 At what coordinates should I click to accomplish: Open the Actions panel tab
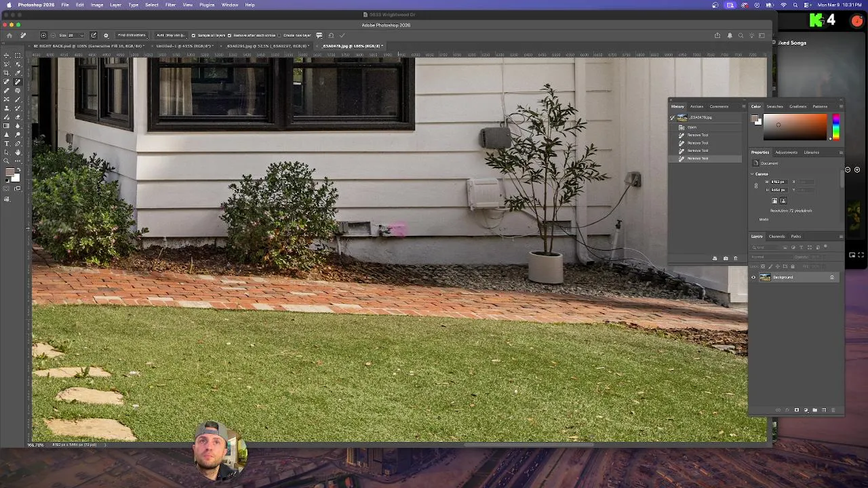pyautogui.click(x=697, y=106)
